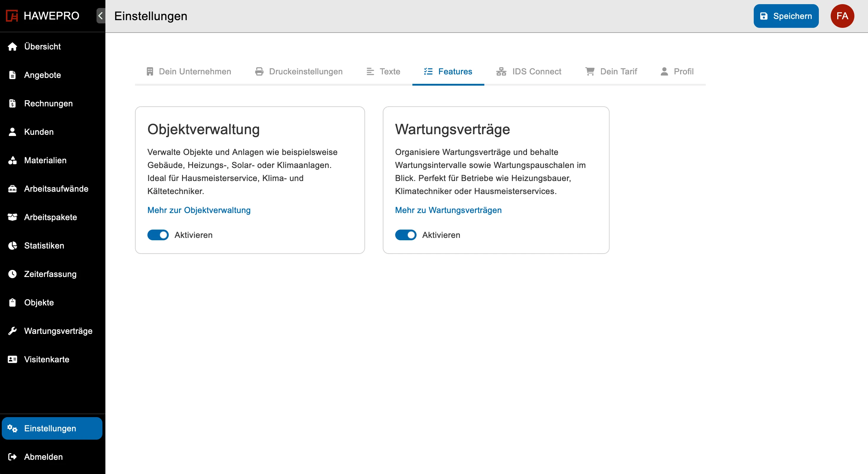The width and height of the screenshot is (868, 474).
Task: Click the Rechnungen invoice icon
Action: click(x=12, y=103)
